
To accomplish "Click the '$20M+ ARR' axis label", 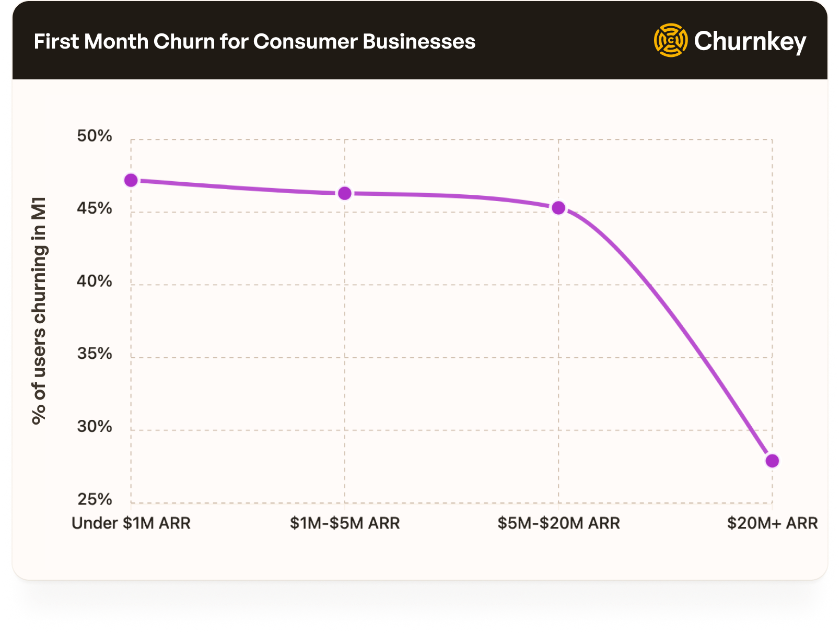I will (x=772, y=523).
